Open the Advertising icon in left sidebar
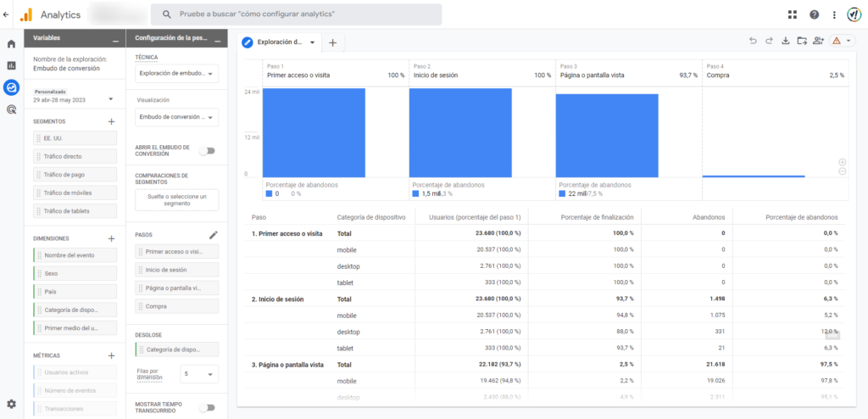The width and height of the screenshot is (868, 419). click(x=11, y=109)
